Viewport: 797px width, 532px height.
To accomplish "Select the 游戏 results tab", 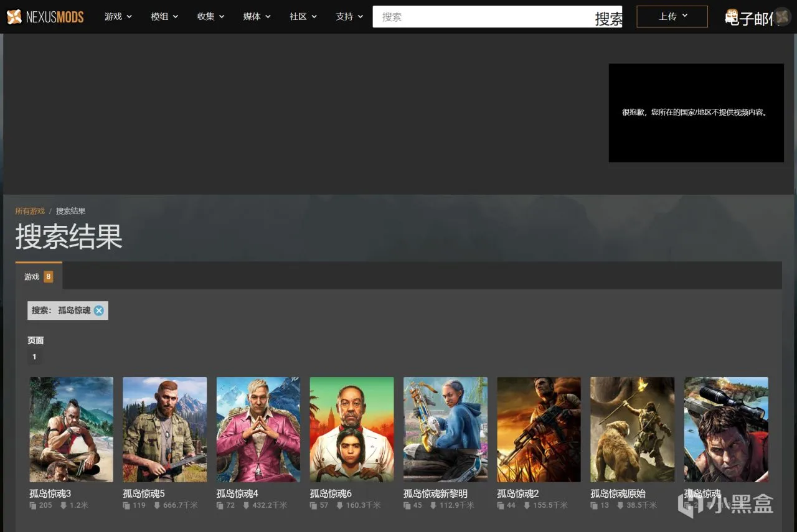I will click(39, 276).
